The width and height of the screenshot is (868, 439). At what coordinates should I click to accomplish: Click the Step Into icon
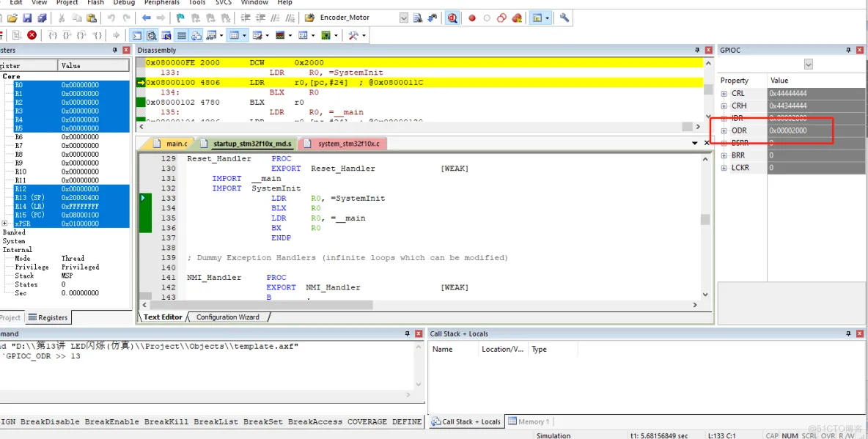[x=53, y=35]
